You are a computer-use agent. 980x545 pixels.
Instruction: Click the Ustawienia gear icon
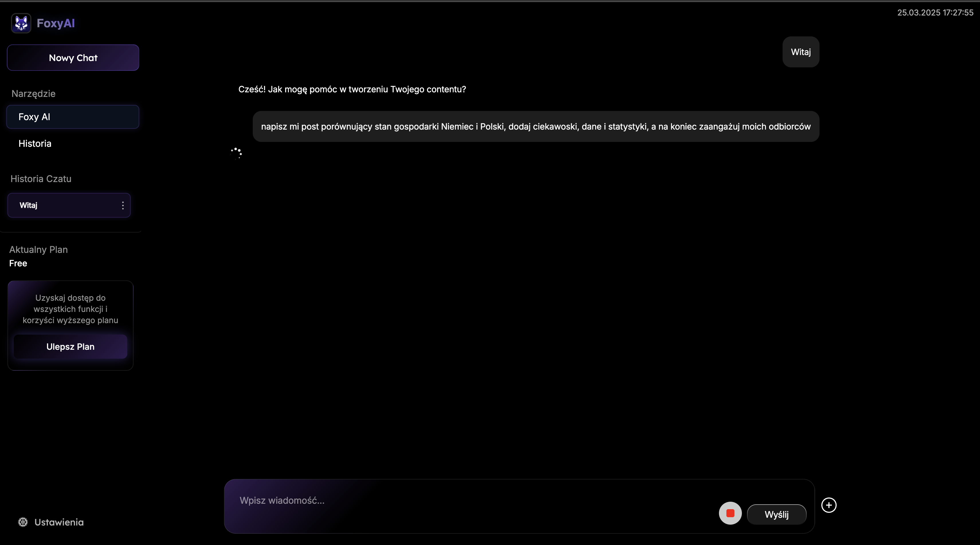point(23,522)
